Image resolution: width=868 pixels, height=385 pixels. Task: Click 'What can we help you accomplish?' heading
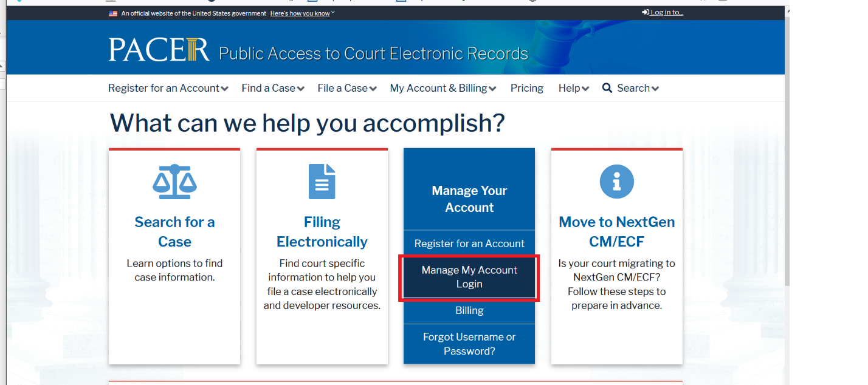coord(307,123)
